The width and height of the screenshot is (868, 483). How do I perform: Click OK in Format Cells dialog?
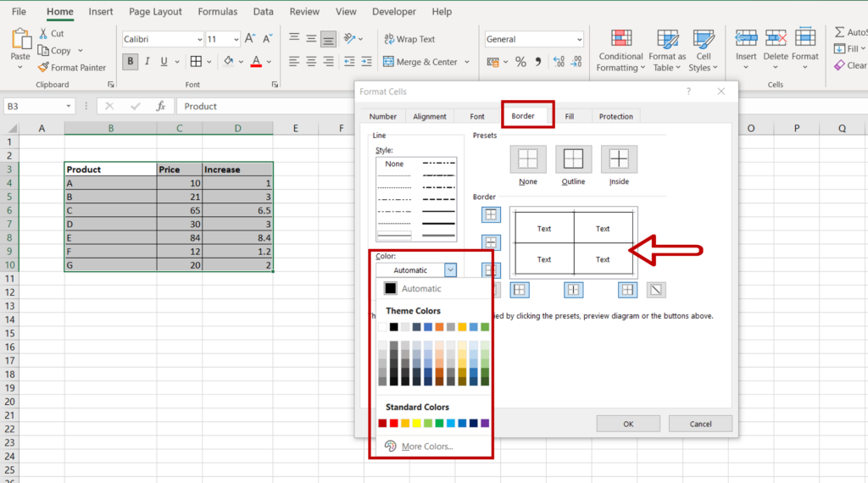(x=628, y=424)
